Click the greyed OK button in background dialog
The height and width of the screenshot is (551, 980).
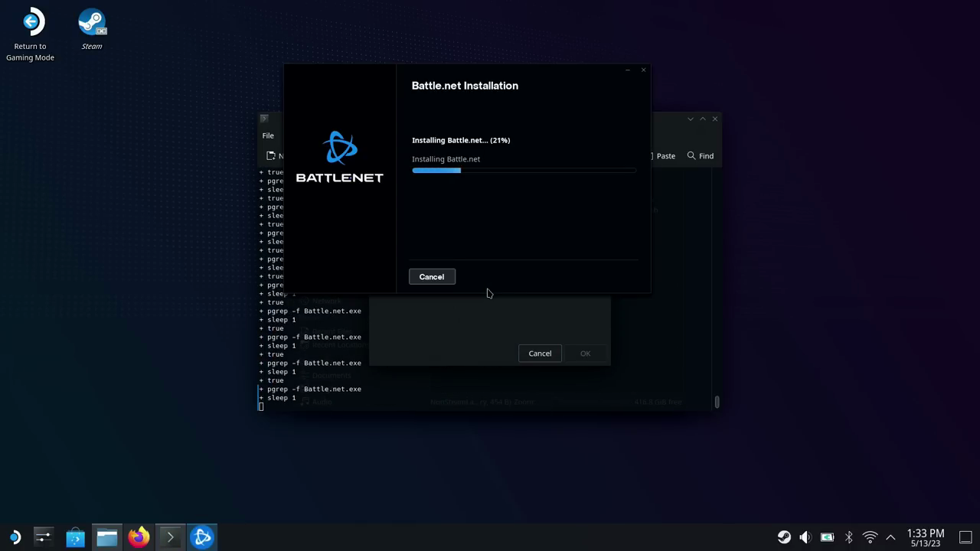(x=585, y=354)
